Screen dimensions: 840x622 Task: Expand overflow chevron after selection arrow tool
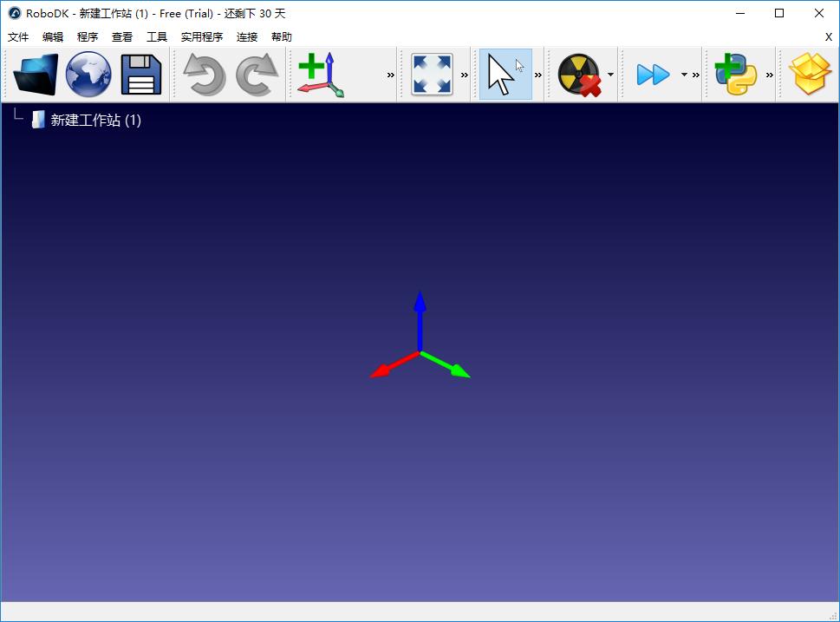click(537, 75)
